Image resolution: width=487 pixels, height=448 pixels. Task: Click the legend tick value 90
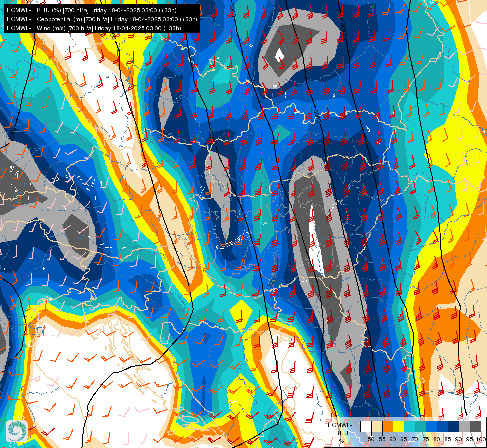click(x=459, y=439)
